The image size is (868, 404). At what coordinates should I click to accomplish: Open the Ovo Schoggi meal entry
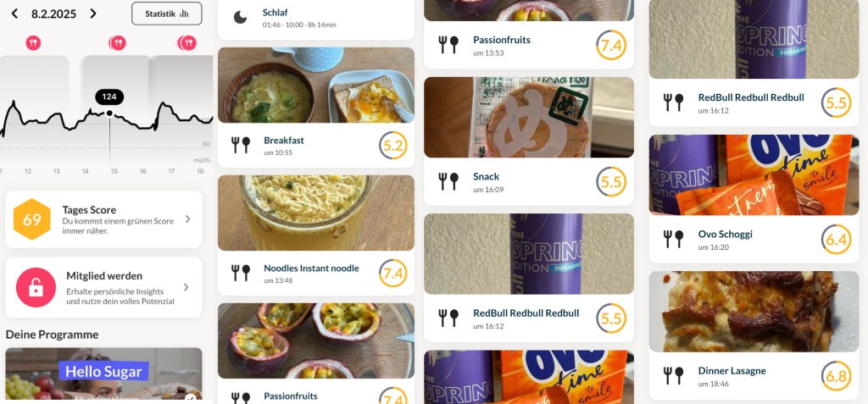click(x=754, y=199)
